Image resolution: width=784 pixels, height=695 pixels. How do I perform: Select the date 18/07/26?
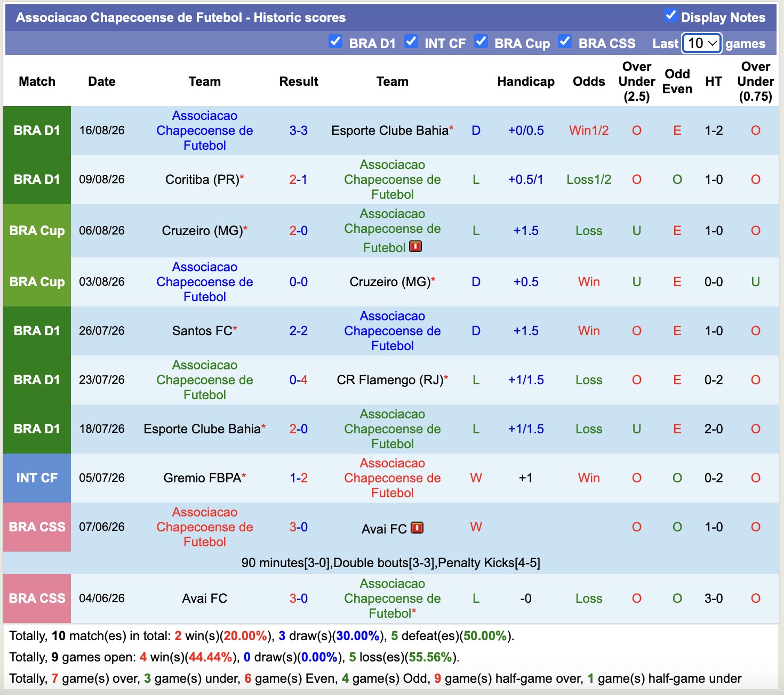coord(102,429)
